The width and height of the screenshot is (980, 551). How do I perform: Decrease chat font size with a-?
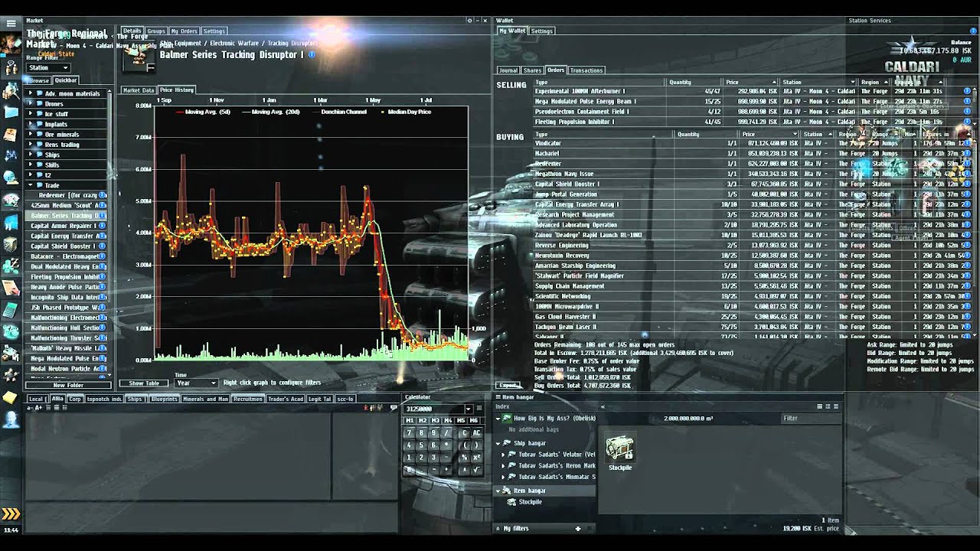30,408
